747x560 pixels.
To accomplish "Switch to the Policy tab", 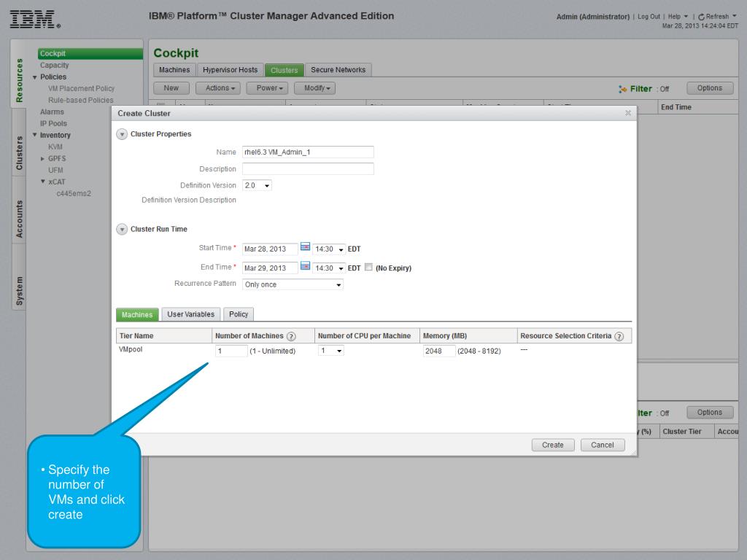I will (x=239, y=314).
